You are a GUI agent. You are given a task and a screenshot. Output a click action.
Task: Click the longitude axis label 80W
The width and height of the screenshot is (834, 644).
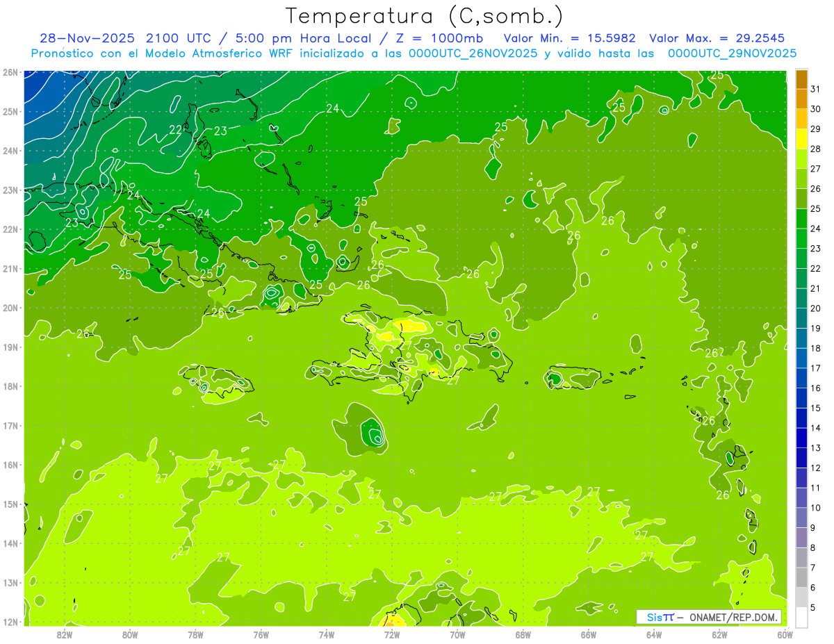(130, 634)
